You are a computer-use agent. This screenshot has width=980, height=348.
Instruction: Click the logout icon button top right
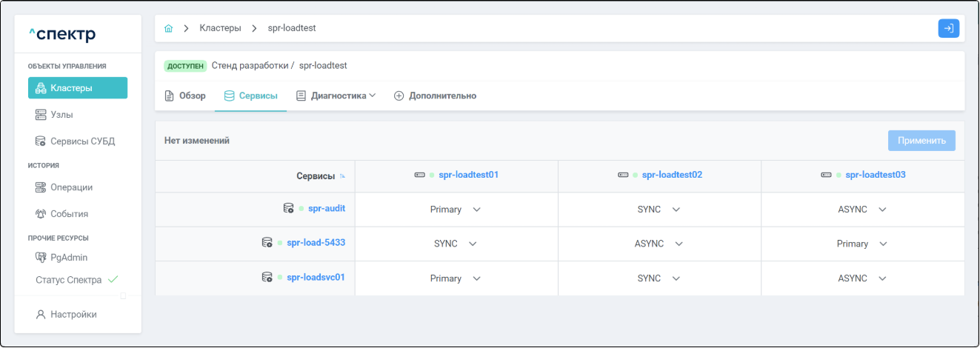[x=948, y=28]
